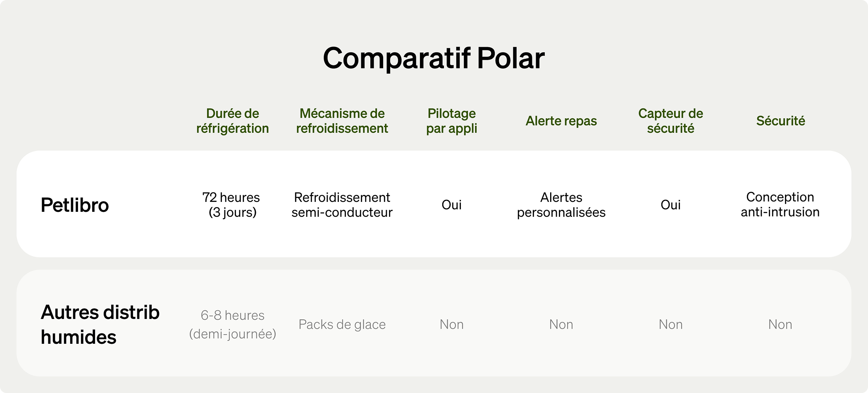Select Non under the Sécurité column
This screenshot has width=868, height=393.
[780, 324]
